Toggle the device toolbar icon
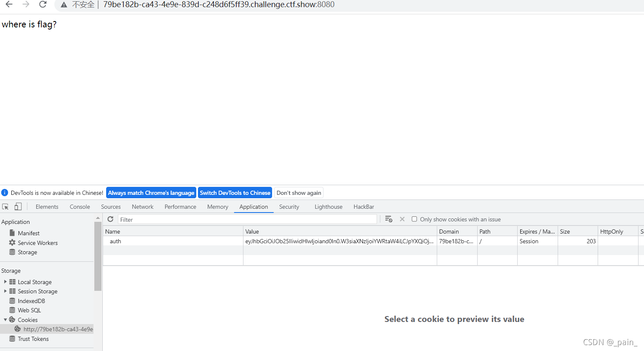This screenshot has height=351, width=644. pos(18,207)
